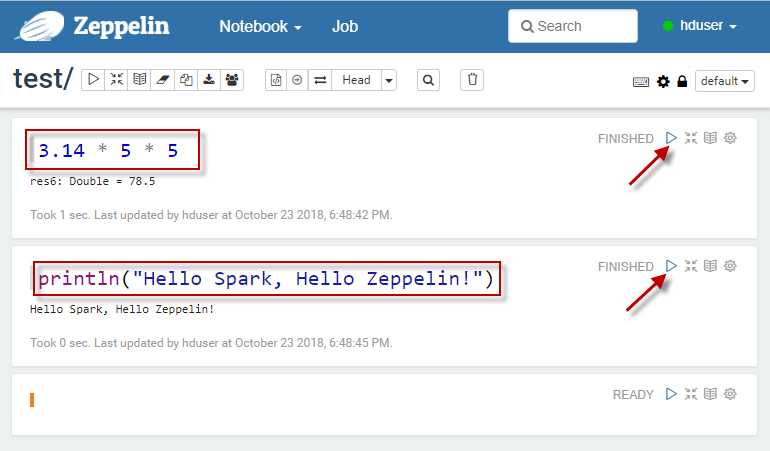
Task: Open keyboard shortcuts list icon
Action: pyautogui.click(x=641, y=82)
